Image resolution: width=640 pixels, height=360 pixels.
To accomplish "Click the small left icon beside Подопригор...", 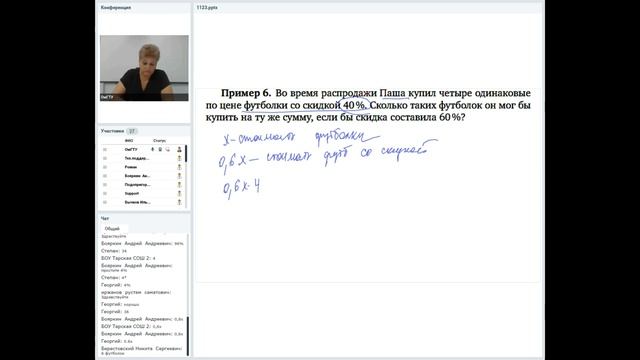I will [x=105, y=184].
